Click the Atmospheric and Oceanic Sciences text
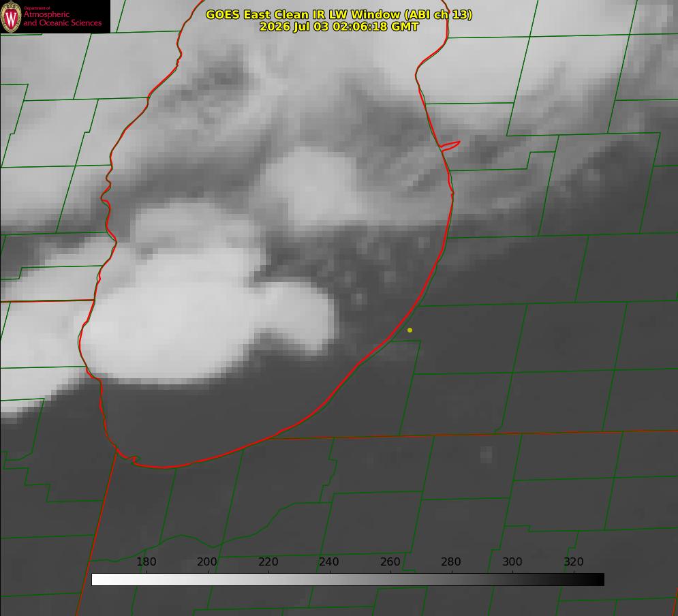 click(x=62, y=18)
